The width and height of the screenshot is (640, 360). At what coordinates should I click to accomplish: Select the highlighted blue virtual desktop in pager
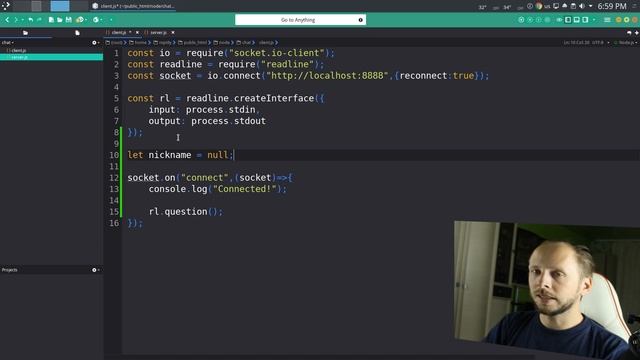coord(60,6)
